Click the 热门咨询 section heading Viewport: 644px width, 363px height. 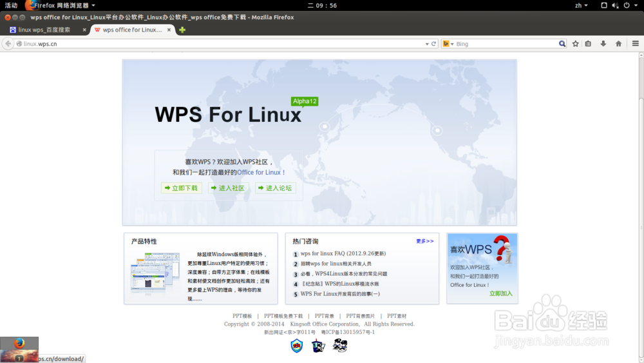click(305, 241)
